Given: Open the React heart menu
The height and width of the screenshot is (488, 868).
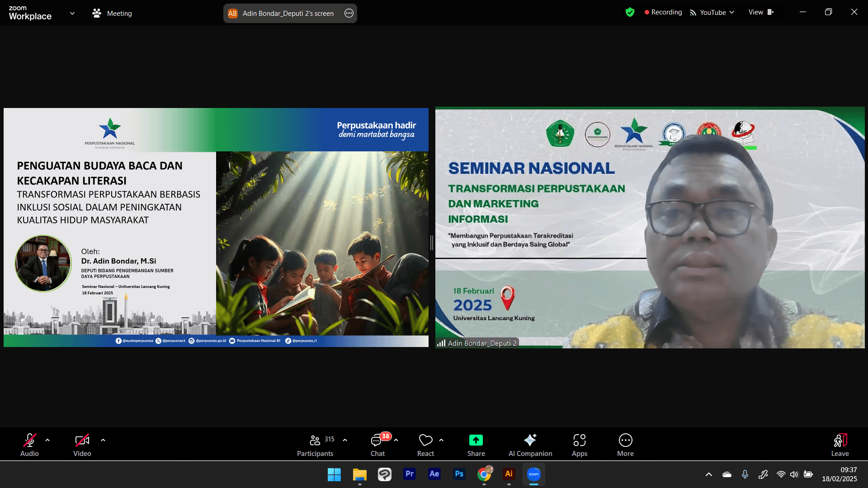Looking at the screenshot, I should pos(425,445).
